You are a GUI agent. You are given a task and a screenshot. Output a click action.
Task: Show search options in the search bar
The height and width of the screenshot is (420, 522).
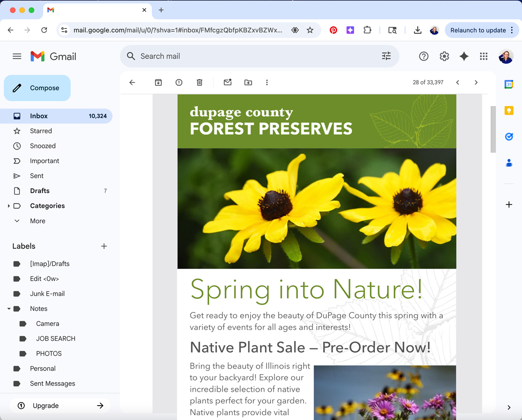pyautogui.click(x=386, y=56)
